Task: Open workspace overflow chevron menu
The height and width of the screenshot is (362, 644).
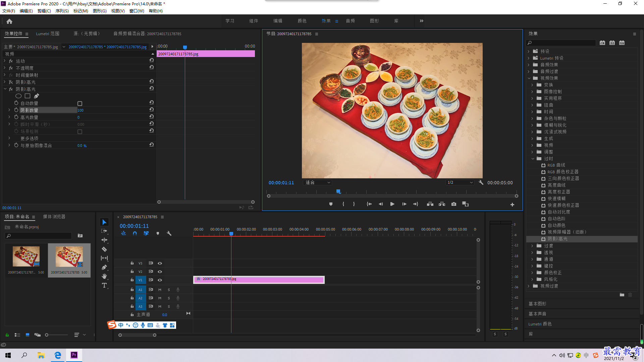Action: 422,21
